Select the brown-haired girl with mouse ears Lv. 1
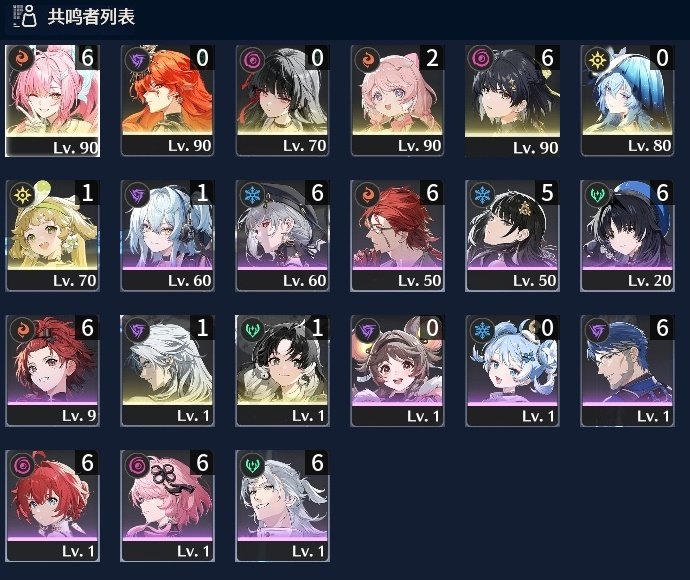690x580 pixels. click(x=397, y=371)
